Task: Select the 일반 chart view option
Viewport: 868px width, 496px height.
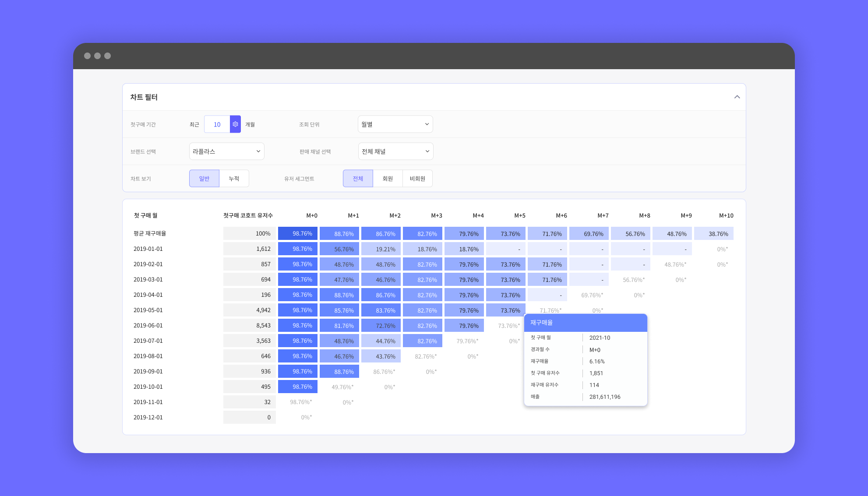Action: pos(204,179)
